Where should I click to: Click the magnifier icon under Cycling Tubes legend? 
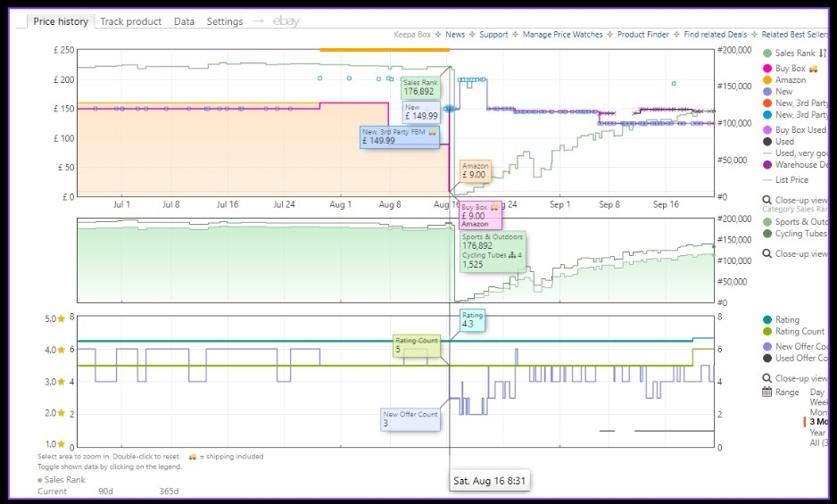tap(767, 253)
